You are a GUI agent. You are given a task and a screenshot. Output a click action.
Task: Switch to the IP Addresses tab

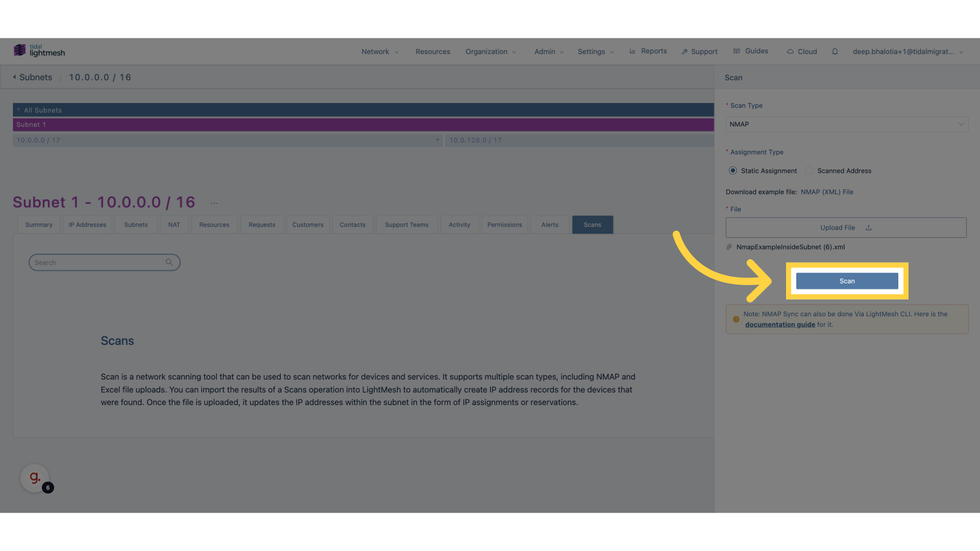click(87, 224)
